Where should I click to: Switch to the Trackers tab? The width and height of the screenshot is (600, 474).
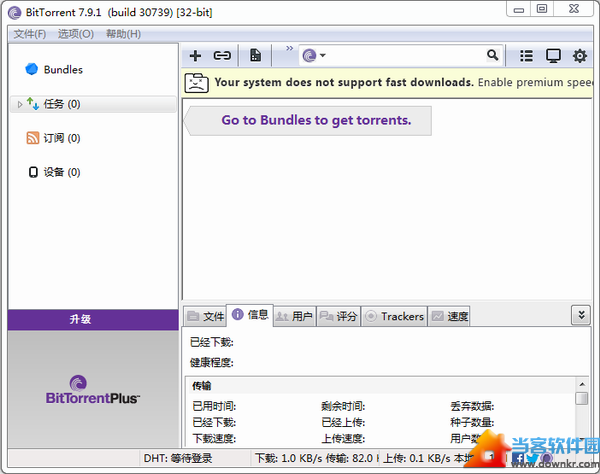click(x=394, y=316)
